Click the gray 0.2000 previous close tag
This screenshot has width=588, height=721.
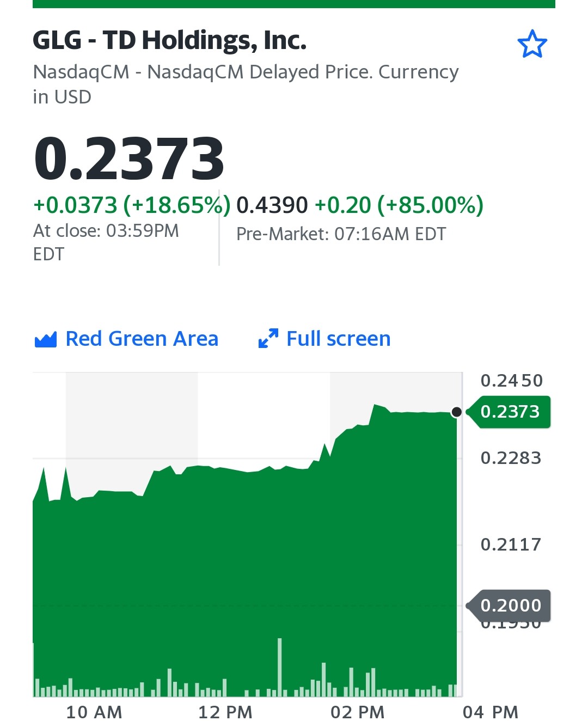(510, 606)
